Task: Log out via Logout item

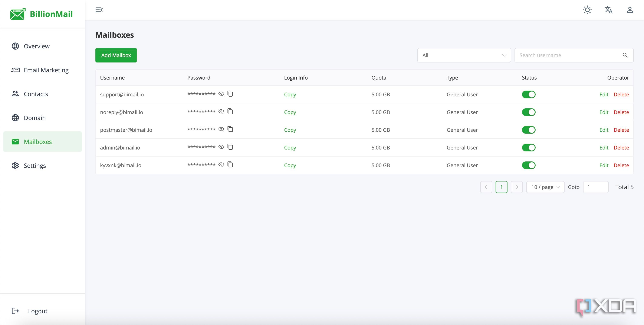Action: 30,311
